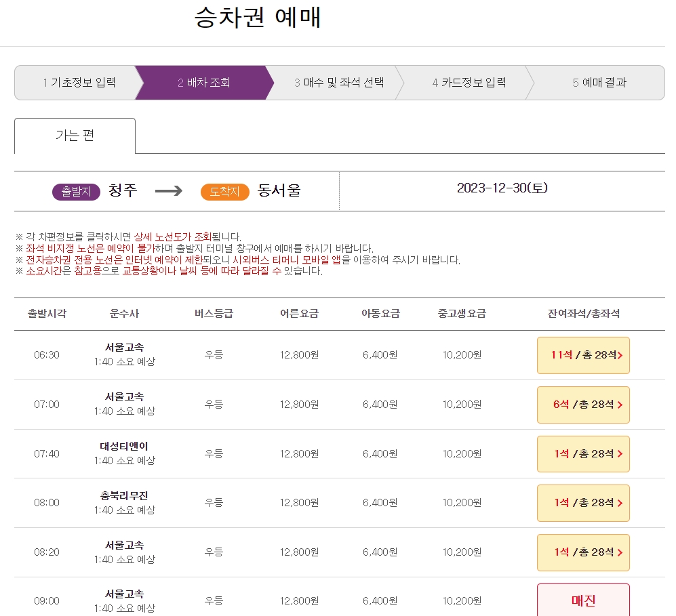This screenshot has height=616, width=676.
Task: Click the 매진 button for 09:00 bus
Action: pyautogui.click(x=582, y=599)
